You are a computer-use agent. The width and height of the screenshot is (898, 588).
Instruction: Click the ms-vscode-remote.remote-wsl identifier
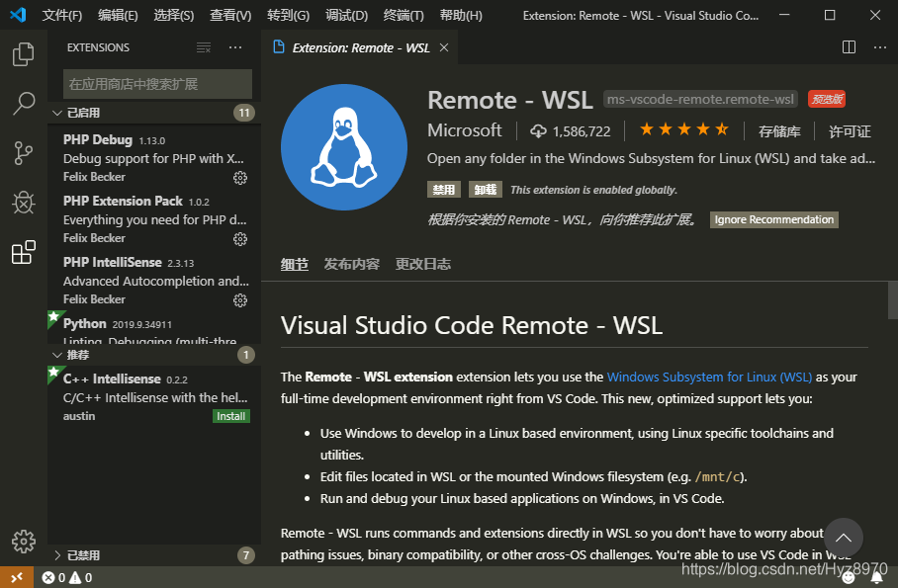pyautogui.click(x=700, y=99)
